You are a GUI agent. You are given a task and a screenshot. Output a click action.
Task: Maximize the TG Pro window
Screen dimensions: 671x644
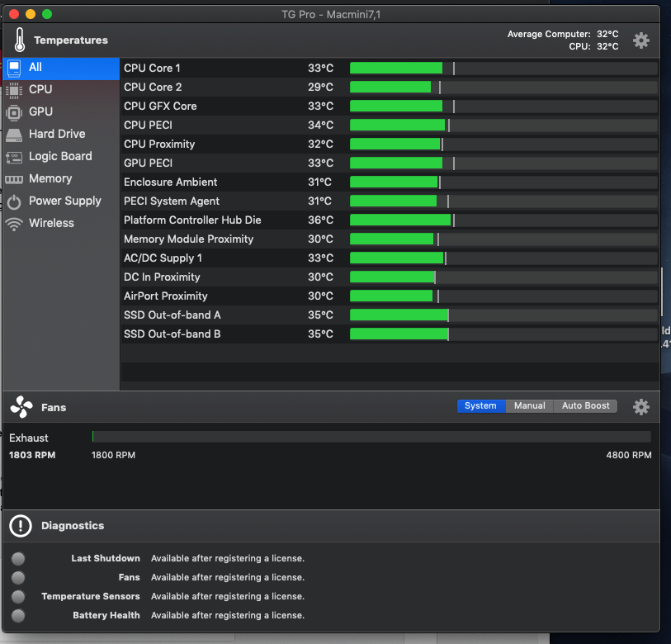point(47,14)
